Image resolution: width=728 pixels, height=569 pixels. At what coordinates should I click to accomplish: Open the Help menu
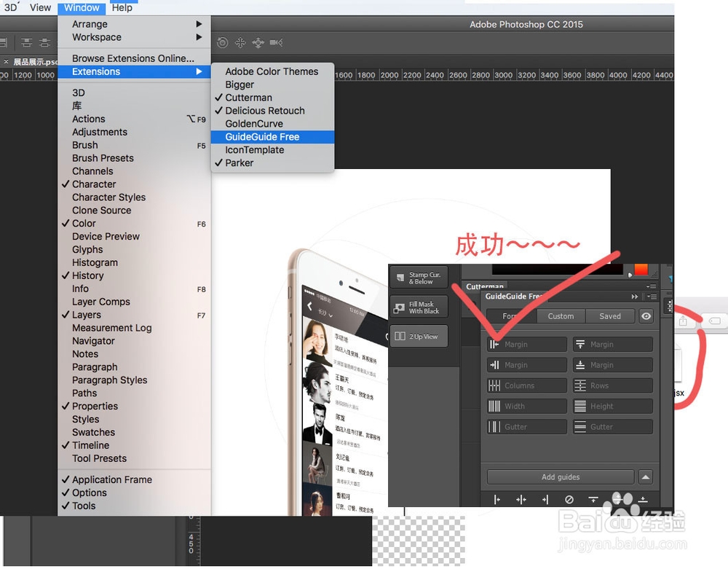pos(122,7)
